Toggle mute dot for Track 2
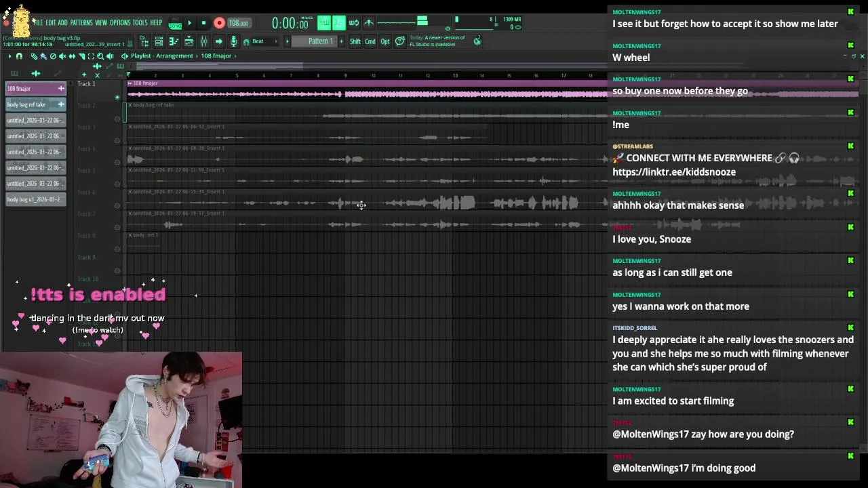Screen dimensions: 868x488 click(117, 119)
